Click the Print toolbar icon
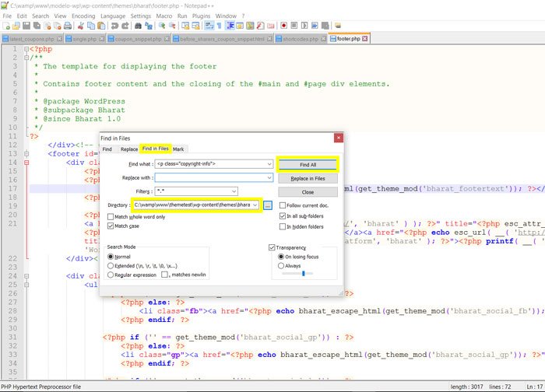Viewport: 545px width, 392px height. pyautogui.click(x=68, y=26)
